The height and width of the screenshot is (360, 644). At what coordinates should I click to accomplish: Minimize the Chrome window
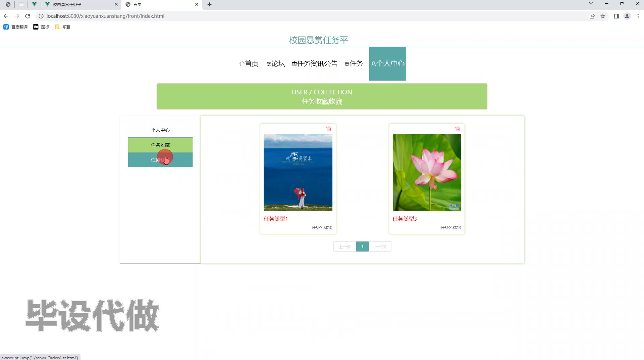[x=606, y=4]
